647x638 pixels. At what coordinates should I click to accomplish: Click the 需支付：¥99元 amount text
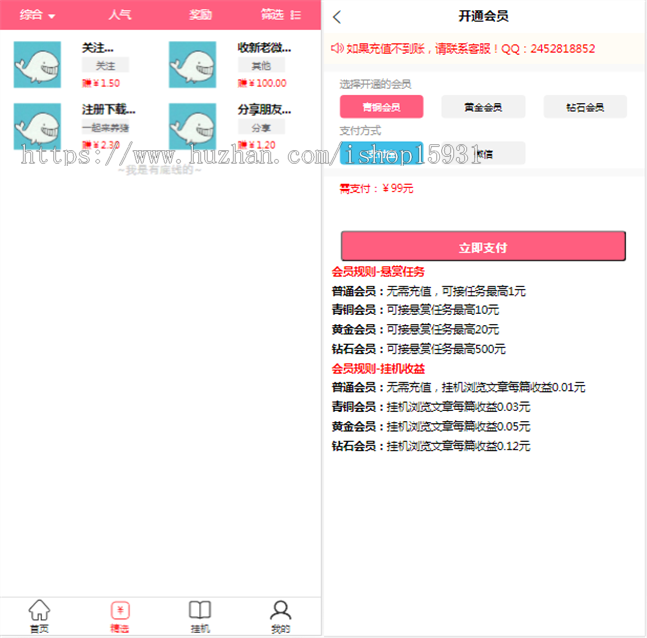point(376,189)
